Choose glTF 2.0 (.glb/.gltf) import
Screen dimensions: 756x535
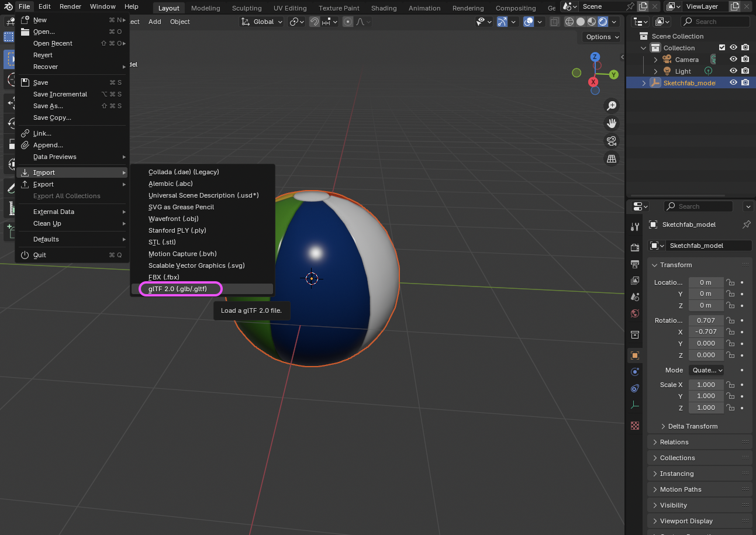point(177,289)
